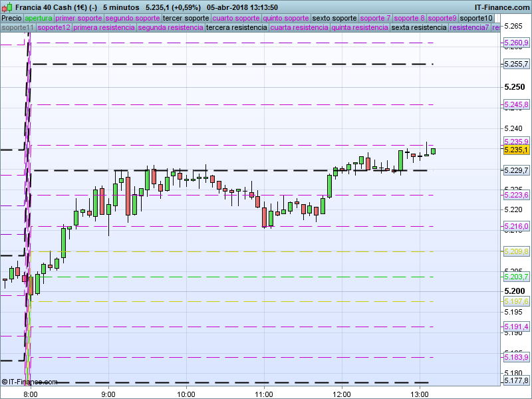Select the soporte 7 label

(375, 19)
